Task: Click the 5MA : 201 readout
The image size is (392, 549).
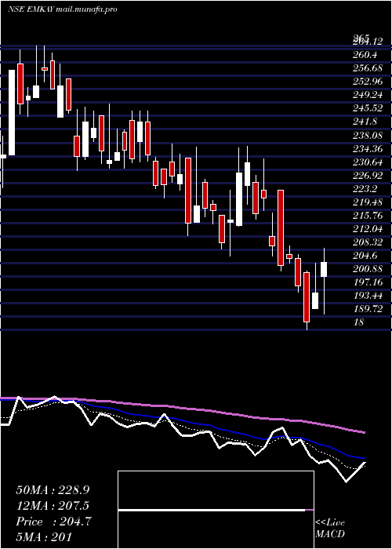Action: (x=44, y=536)
